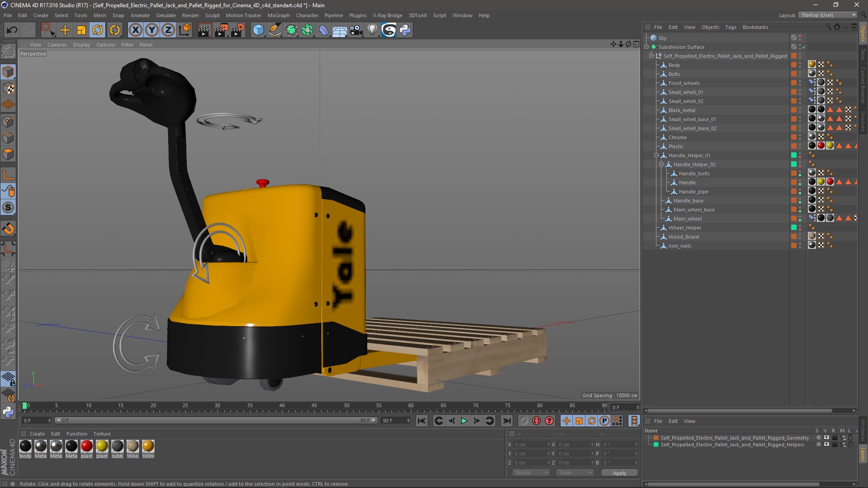Toggle solo for Rigged_Geometry layer

[818, 437]
